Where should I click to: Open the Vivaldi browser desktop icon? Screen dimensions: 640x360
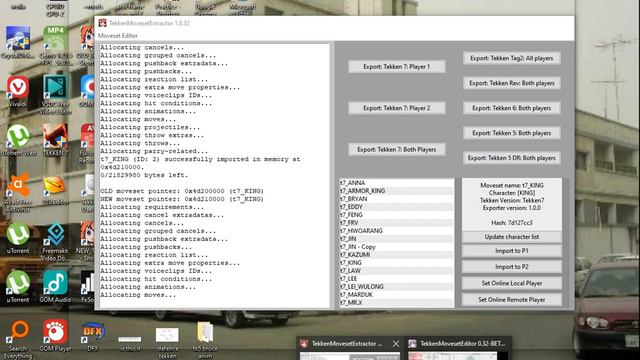click(x=18, y=91)
